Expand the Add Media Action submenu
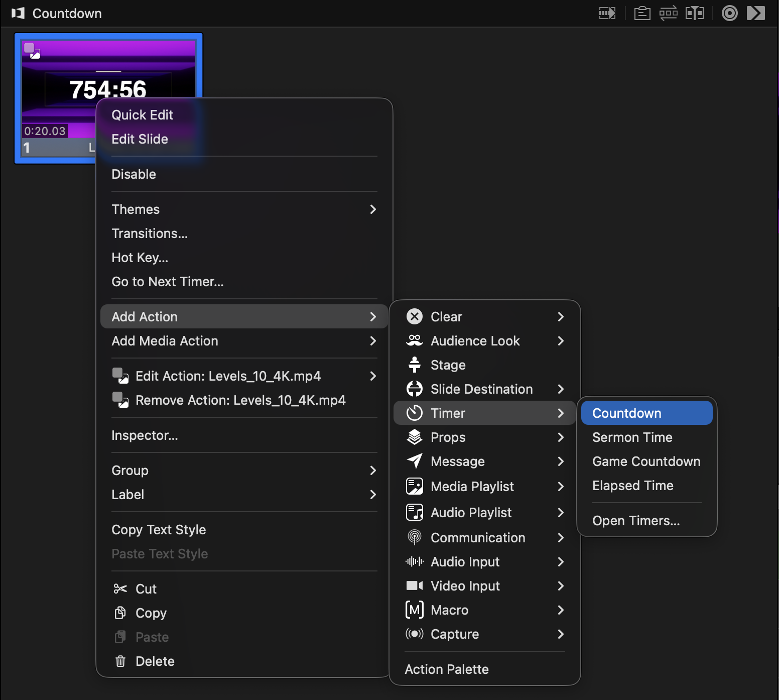The height and width of the screenshot is (700, 779). [373, 340]
